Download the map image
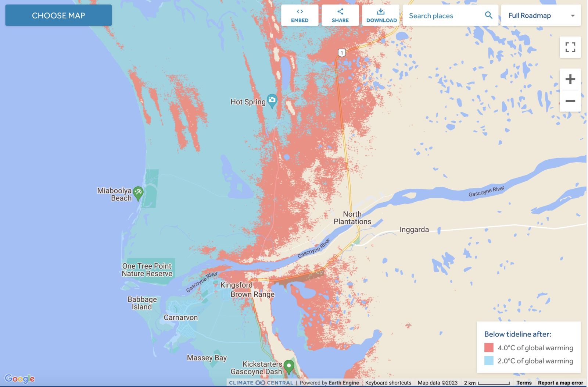Viewport: 588px width, 387px height. tap(381, 15)
